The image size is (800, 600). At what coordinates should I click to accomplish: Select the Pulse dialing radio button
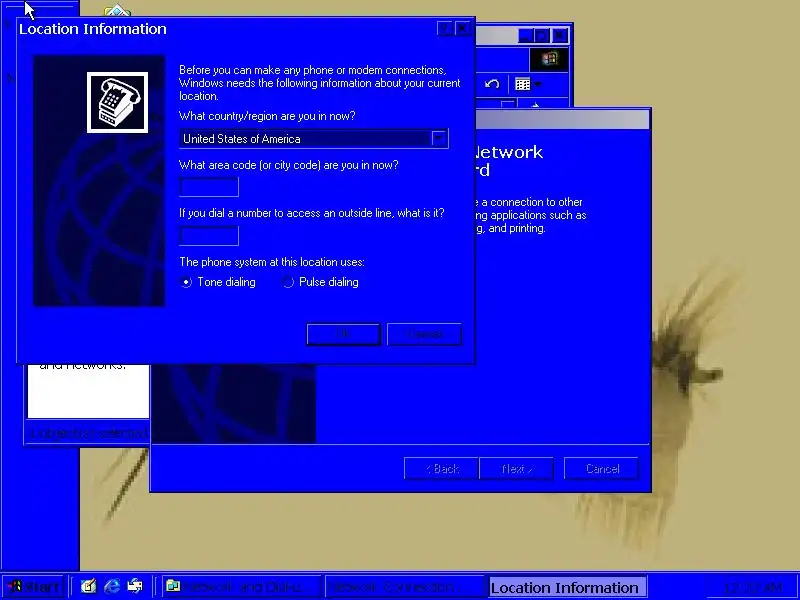tap(288, 282)
